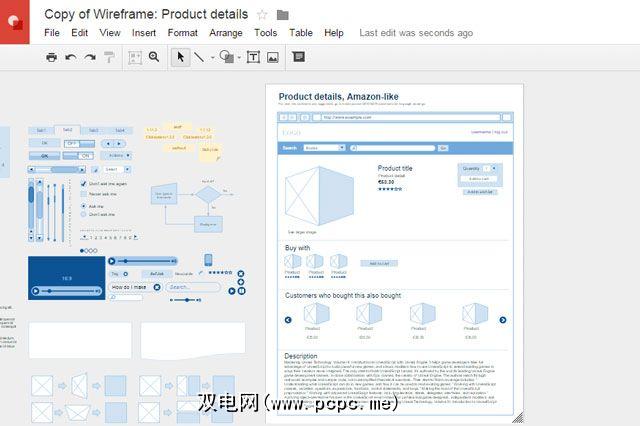
Task: Click the dark blue 'OK' button widget
Action: 44,156
